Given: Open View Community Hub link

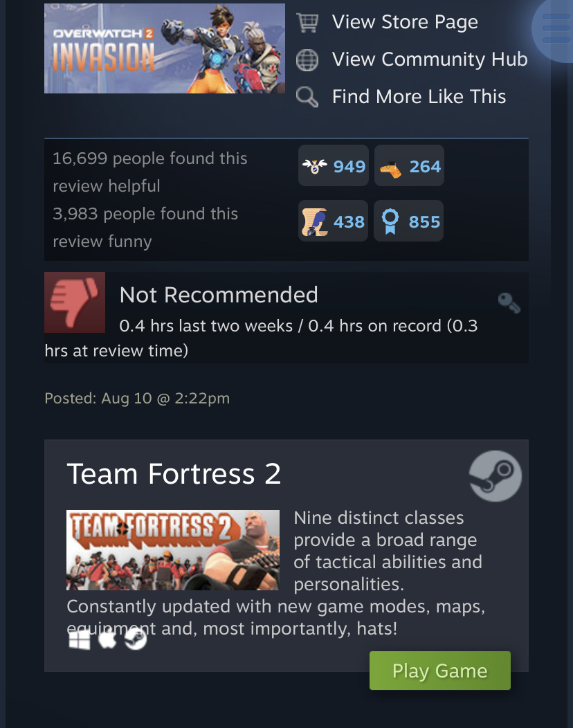Looking at the screenshot, I should [x=430, y=60].
